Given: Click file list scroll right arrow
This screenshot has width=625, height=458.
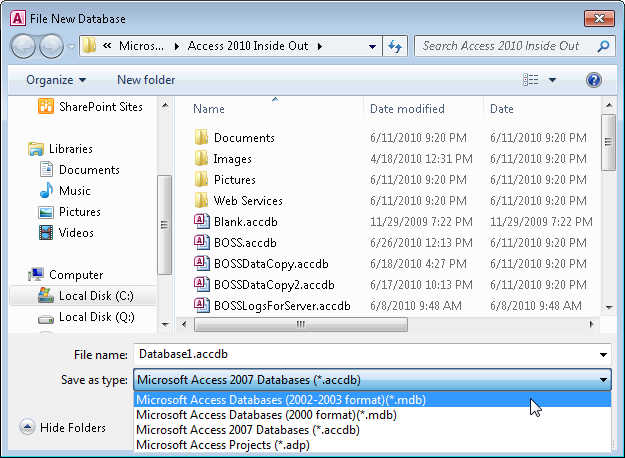Looking at the screenshot, I should pos(592,324).
